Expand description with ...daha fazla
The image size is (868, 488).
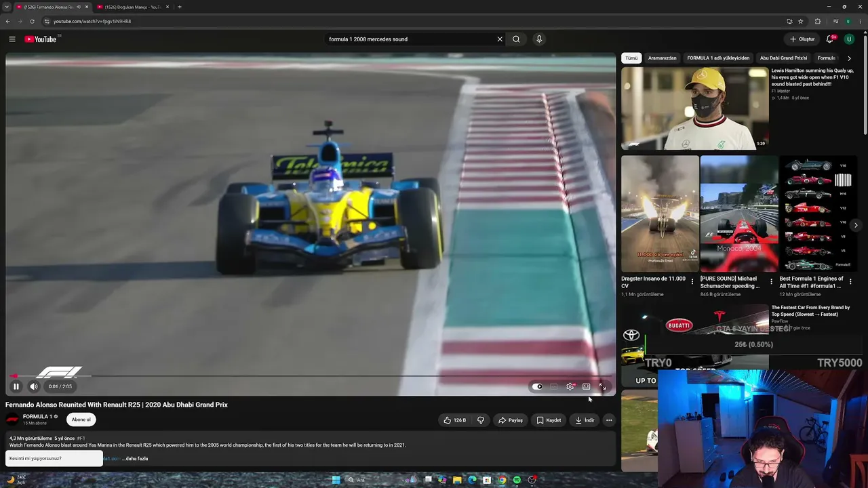[x=135, y=459]
